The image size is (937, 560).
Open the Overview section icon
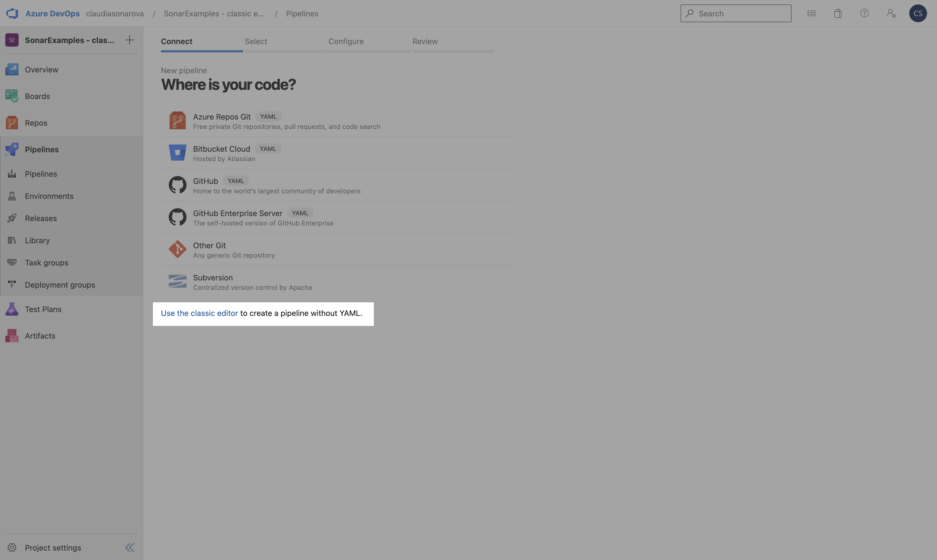[12, 69]
